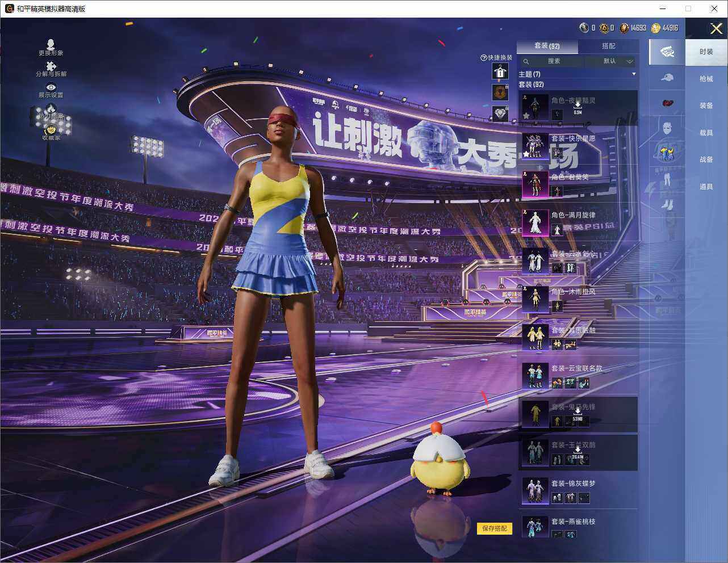The height and width of the screenshot is (563, 728).
Task: Select the white pants category icon
Action: [x=667, y=179]
